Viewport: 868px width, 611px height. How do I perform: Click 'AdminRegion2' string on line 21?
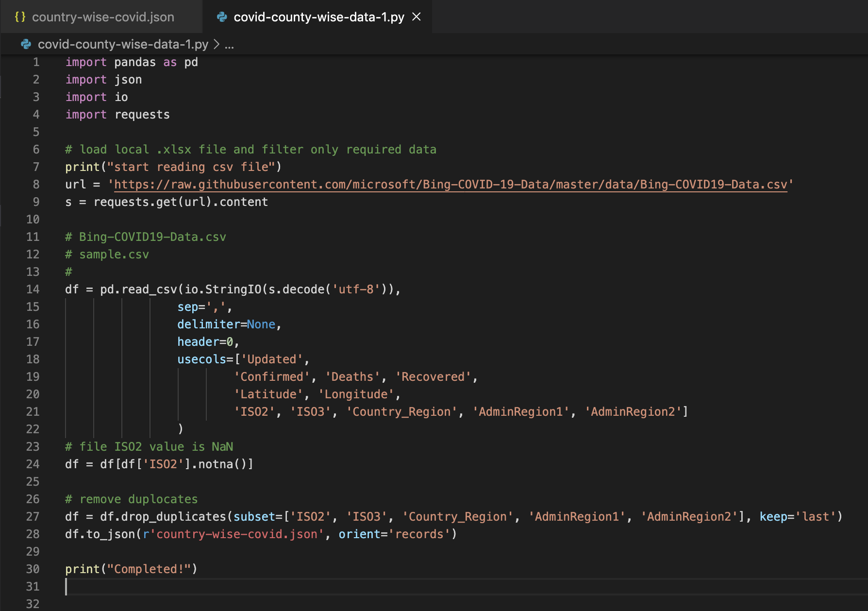tap(633, 412)
